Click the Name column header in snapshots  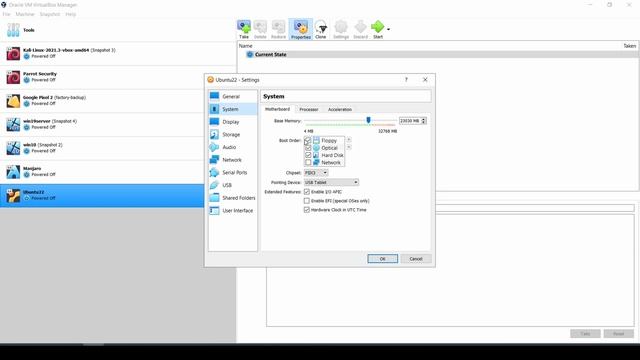[246, 46]
